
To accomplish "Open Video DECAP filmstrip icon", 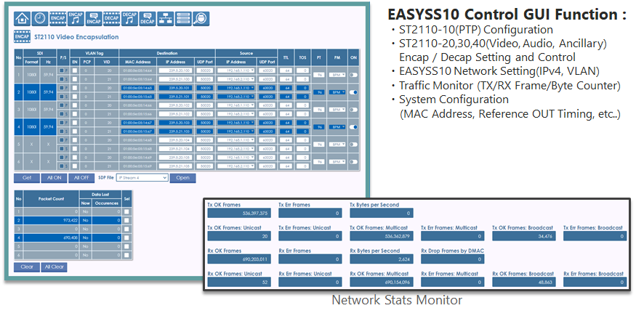I will [112, 19].
